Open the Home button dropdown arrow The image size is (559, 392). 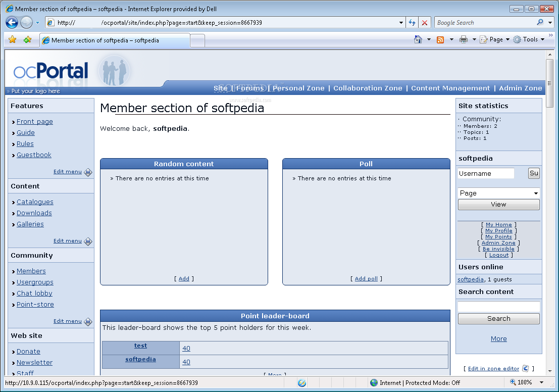pyautogui.click(x=429, y=39)
